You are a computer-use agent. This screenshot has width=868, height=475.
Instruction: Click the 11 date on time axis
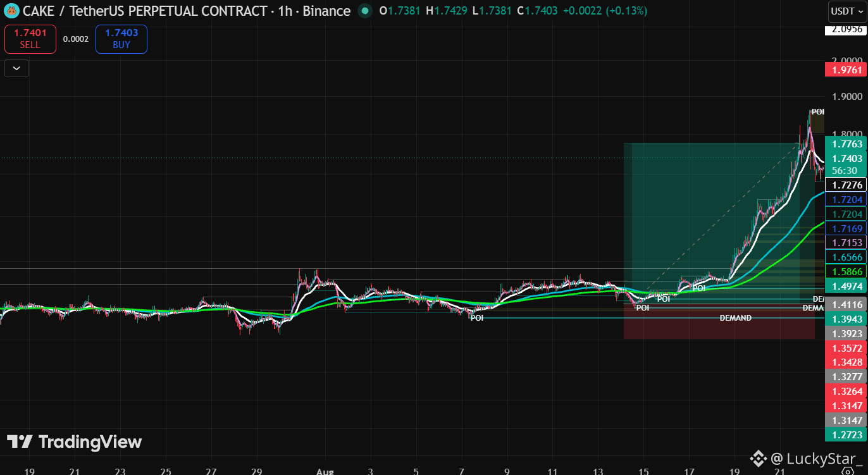pyautogui.click(x=552, y=472)
